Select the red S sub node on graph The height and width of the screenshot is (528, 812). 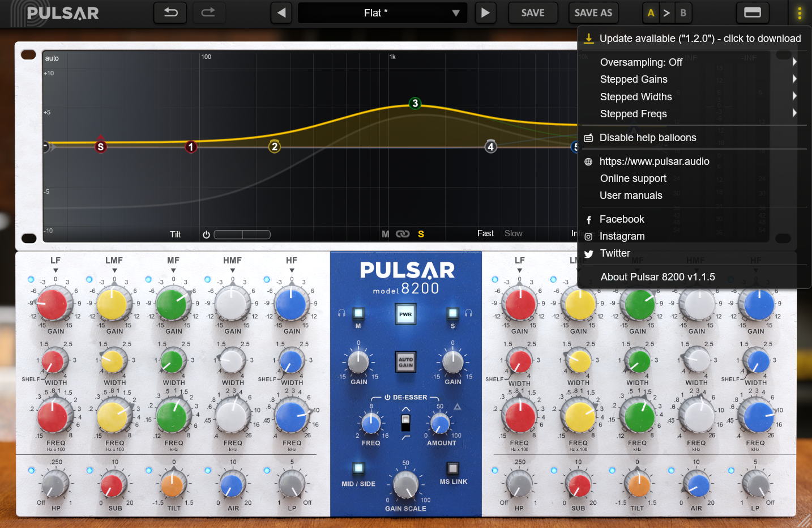[101, 147]
